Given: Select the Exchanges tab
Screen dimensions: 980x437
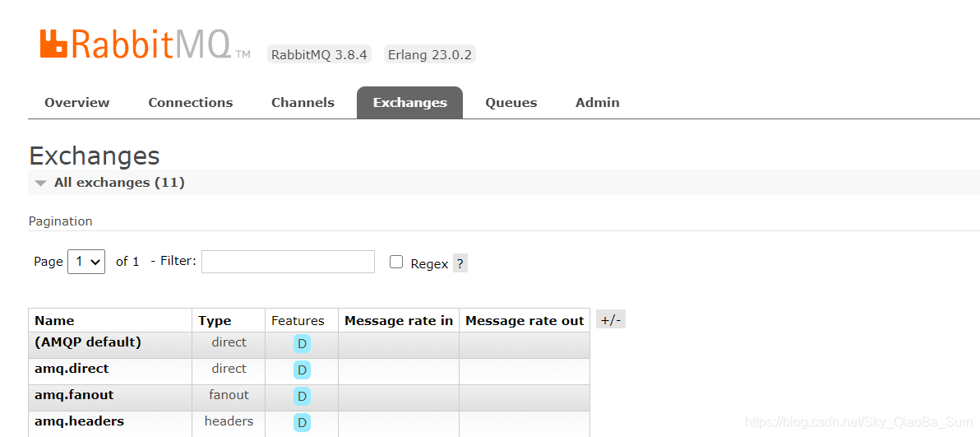Looking at the screenshot, I should (410, 103).
